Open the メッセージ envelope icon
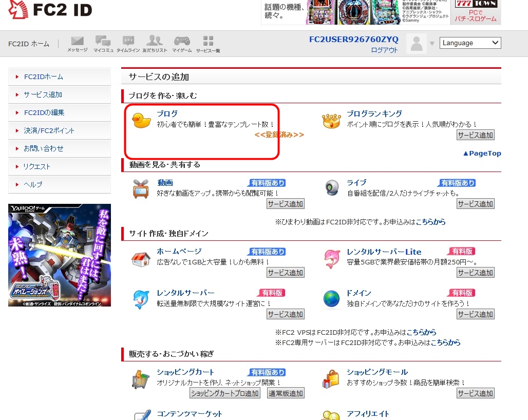This screenshot has width=528, height=420. 78,44
